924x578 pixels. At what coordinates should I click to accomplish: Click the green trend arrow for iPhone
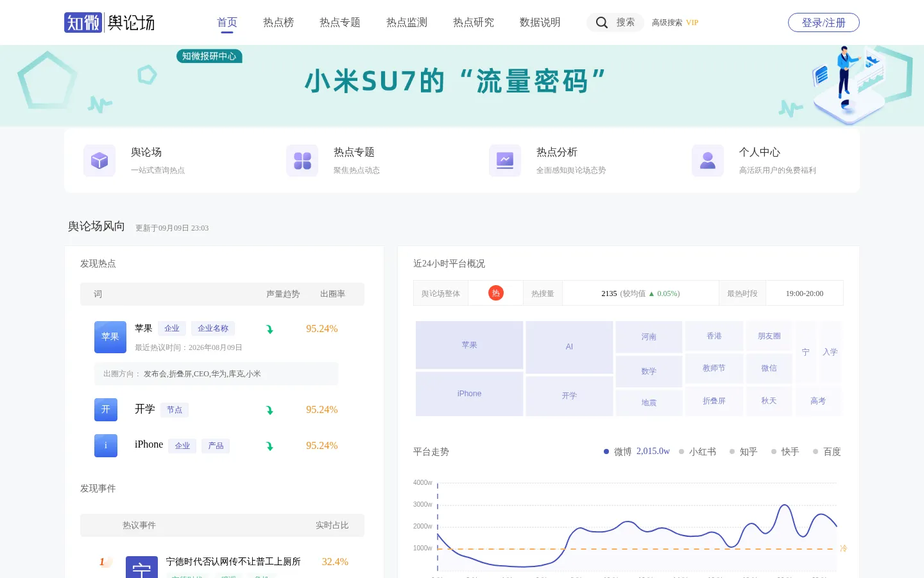tap(270, 446)
